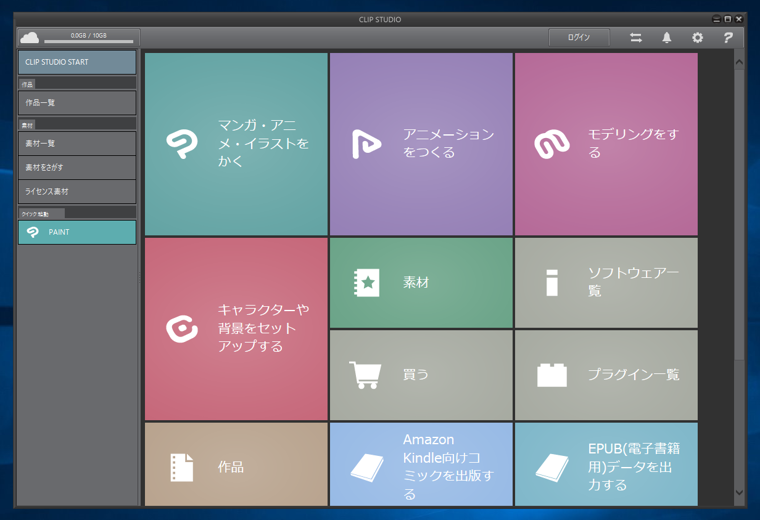760x520 pixels.
Task: Open プラグイン一覧 tile label
Action: point(633,375)
